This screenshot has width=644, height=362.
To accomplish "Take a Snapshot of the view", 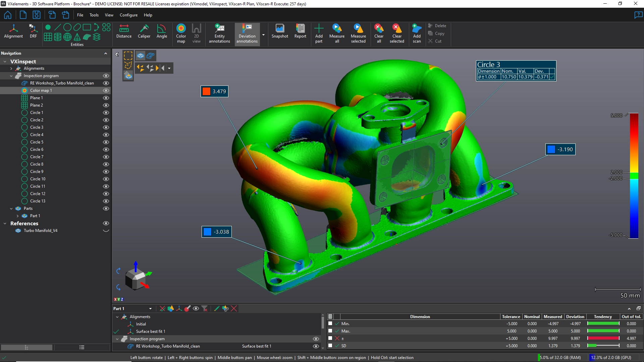I will [280, 31].
